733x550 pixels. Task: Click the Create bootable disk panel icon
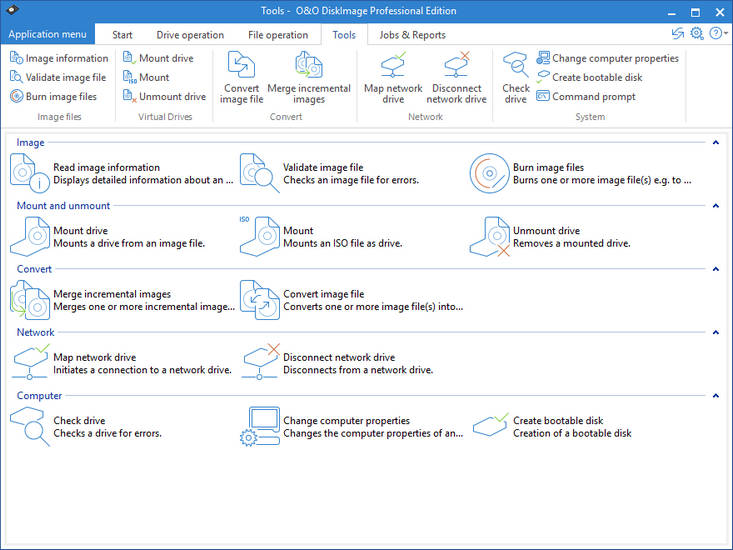(490, 427)
